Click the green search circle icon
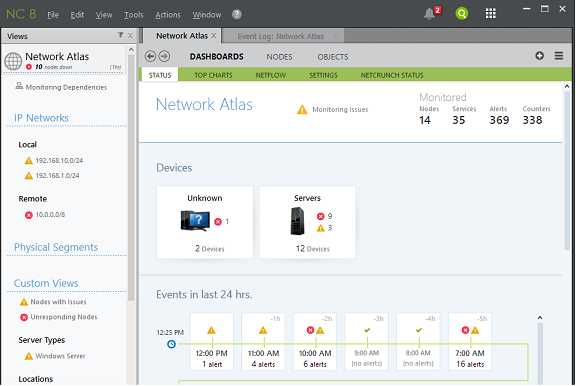This screenshot has height=386, width=576. point(461,14)
